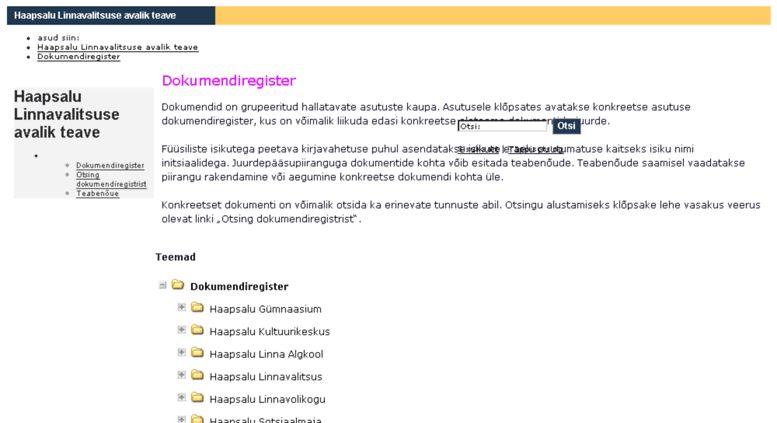Click sidebar heading Haapsalu Linnavalitsuse avalik teave
The image size is (777, 423).
(x=66, y=114)
